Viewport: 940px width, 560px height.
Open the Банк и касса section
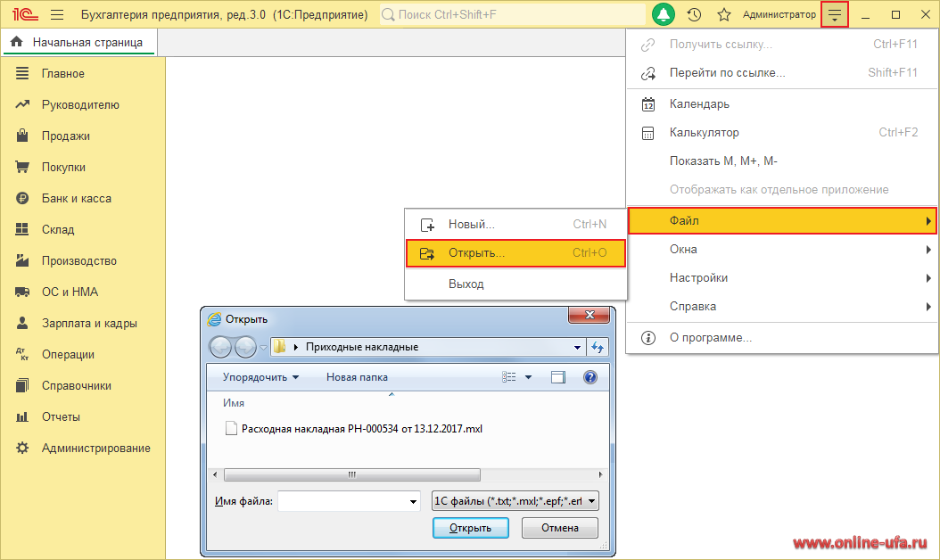point(76,198)
